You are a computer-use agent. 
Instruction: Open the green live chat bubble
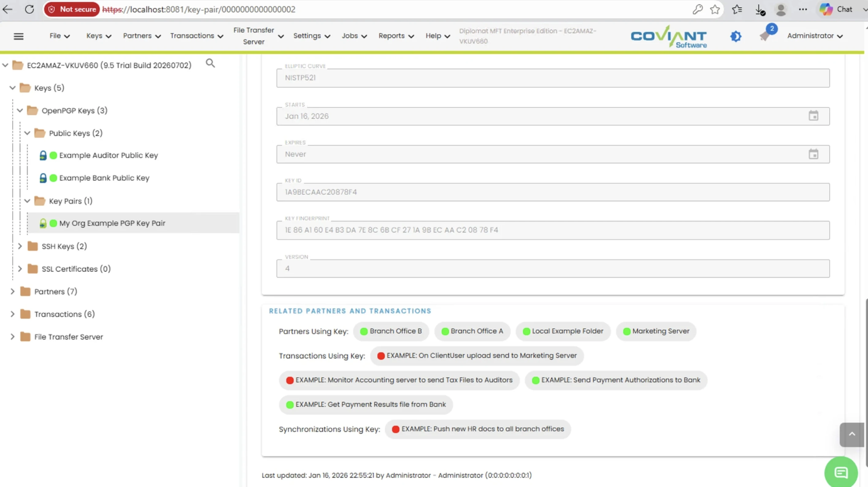[841, 473]
